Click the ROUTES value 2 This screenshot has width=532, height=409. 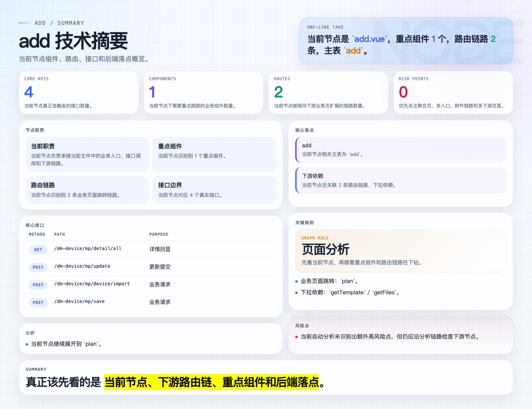click(x=279, y=92)
